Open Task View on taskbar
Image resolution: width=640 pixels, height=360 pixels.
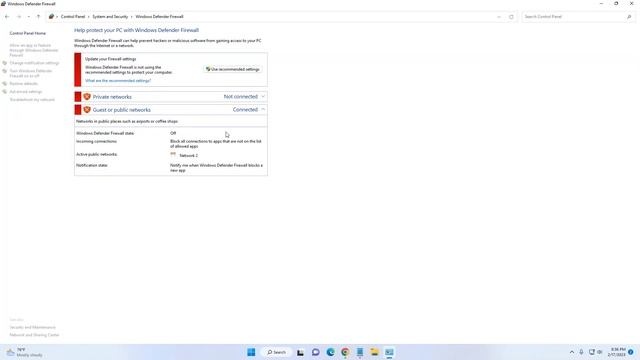pos(300,352)
